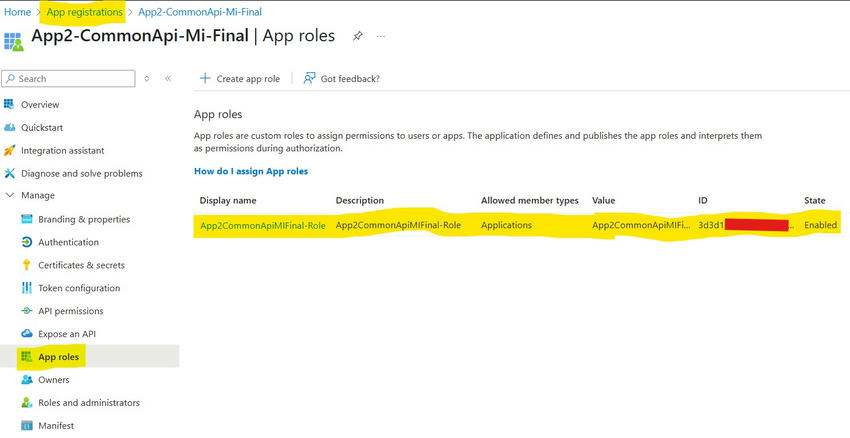Click Create app role button
Screen dimensions: 850x438
240,79
